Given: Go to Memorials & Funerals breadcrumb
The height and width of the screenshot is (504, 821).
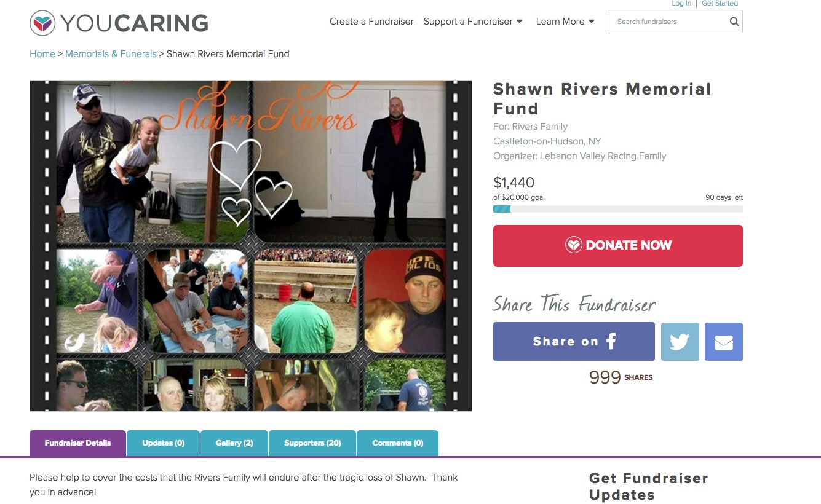Looking at the screenshot, I should pyautogui.click(x=111, y=54).
